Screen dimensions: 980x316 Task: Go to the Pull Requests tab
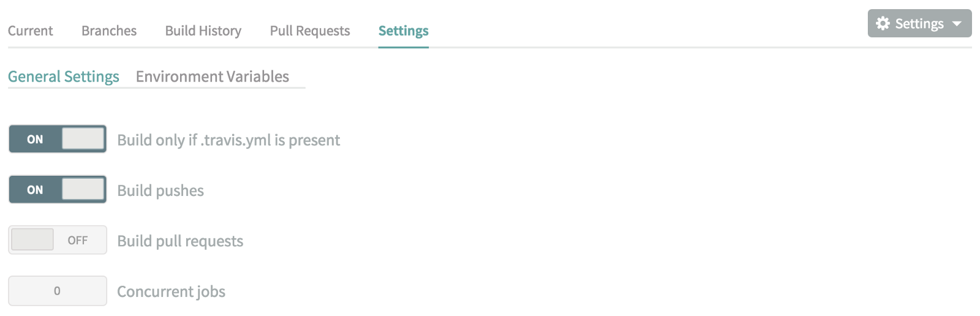(x=310, y=31)
